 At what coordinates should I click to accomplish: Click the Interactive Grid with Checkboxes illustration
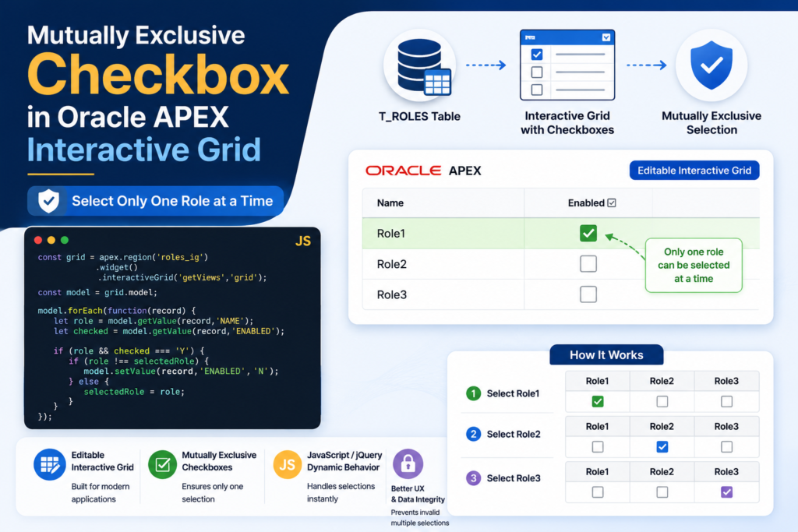[x=567, y=65]
